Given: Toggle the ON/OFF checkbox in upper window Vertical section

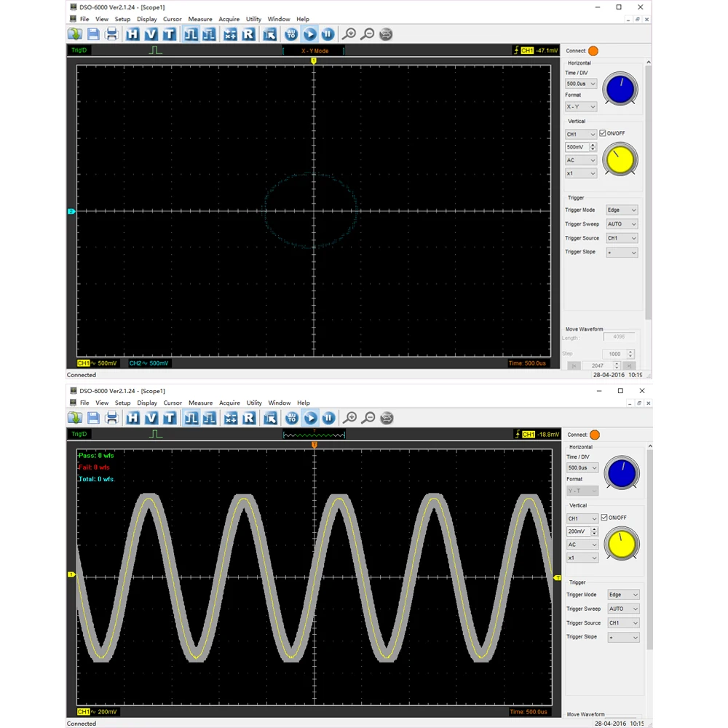Looking at the screenshot, I should click(603, 133).
